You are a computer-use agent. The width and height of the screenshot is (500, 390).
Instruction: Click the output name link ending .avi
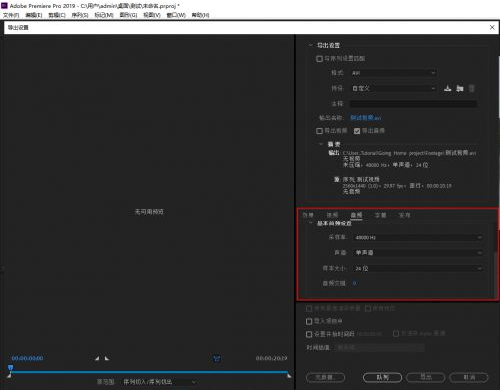[366, 118]
